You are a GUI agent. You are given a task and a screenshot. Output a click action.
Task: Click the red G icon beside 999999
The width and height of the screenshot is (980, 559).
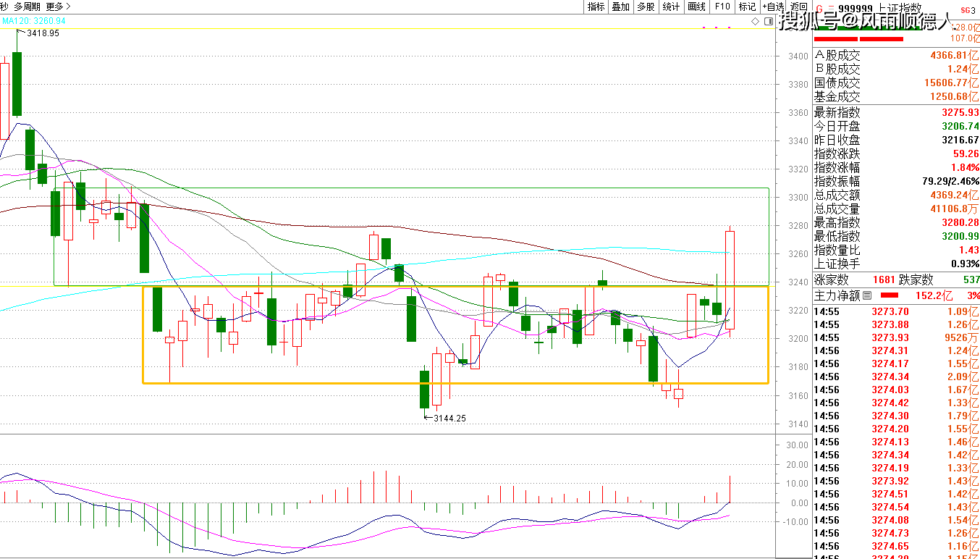click(x=819, y=9)
